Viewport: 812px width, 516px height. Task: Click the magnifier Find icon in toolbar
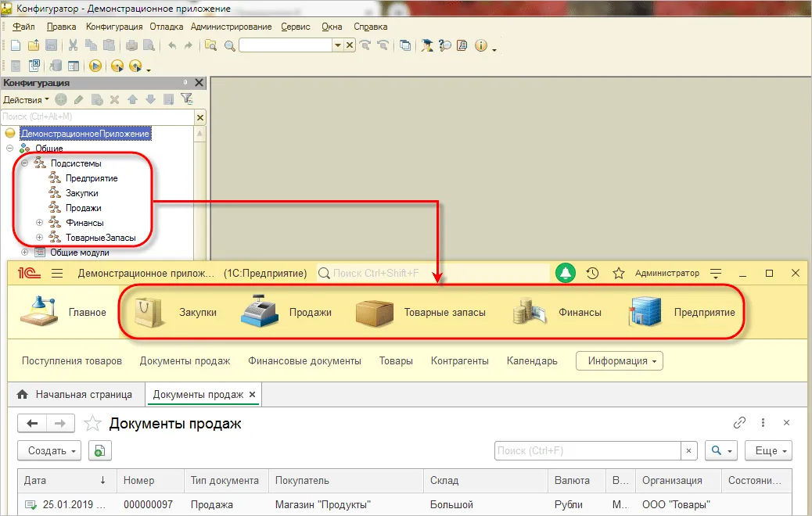[x=229, y=46]
